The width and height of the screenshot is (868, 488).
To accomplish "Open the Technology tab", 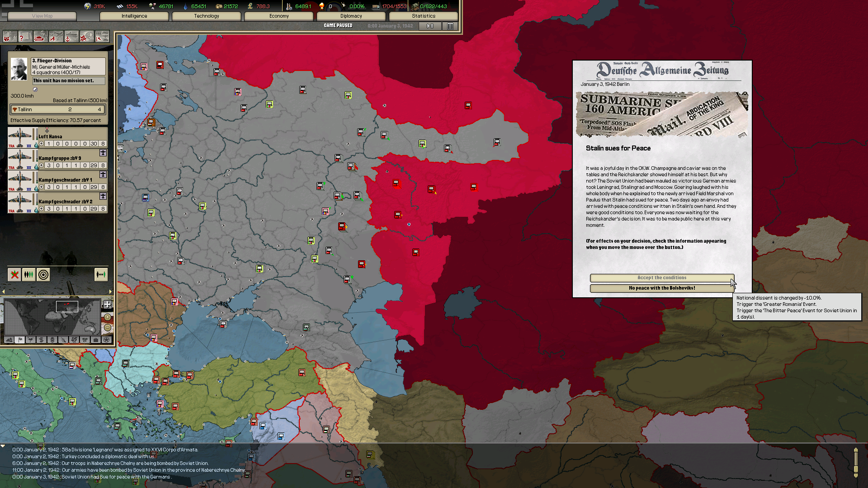I will pos(206,16).
